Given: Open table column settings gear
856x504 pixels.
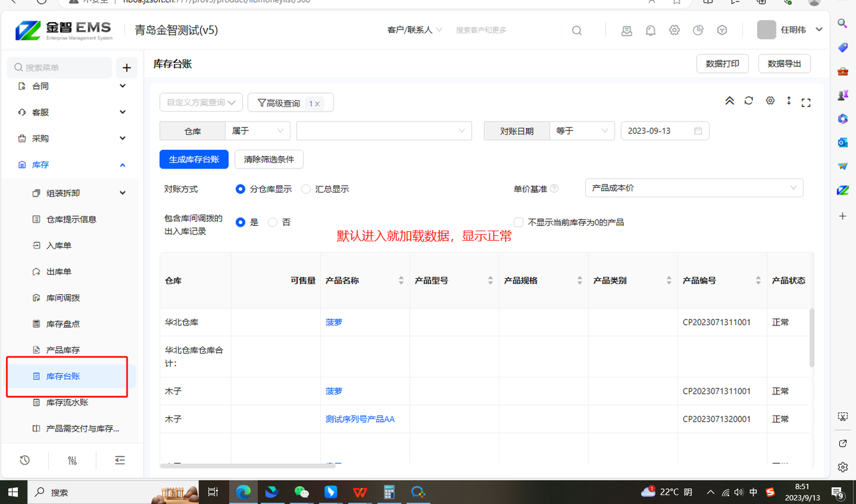Looking at the screenshot, I should (x=770, y=101).
